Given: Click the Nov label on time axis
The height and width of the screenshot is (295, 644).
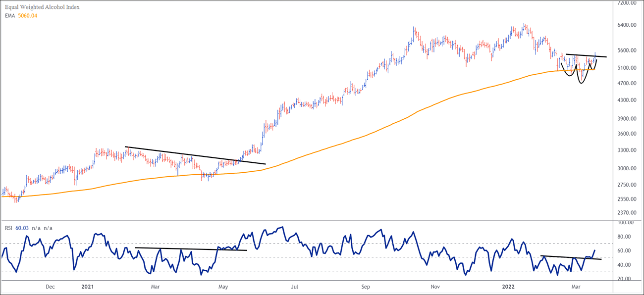Looking at the screenshot, I should (435, 287).
